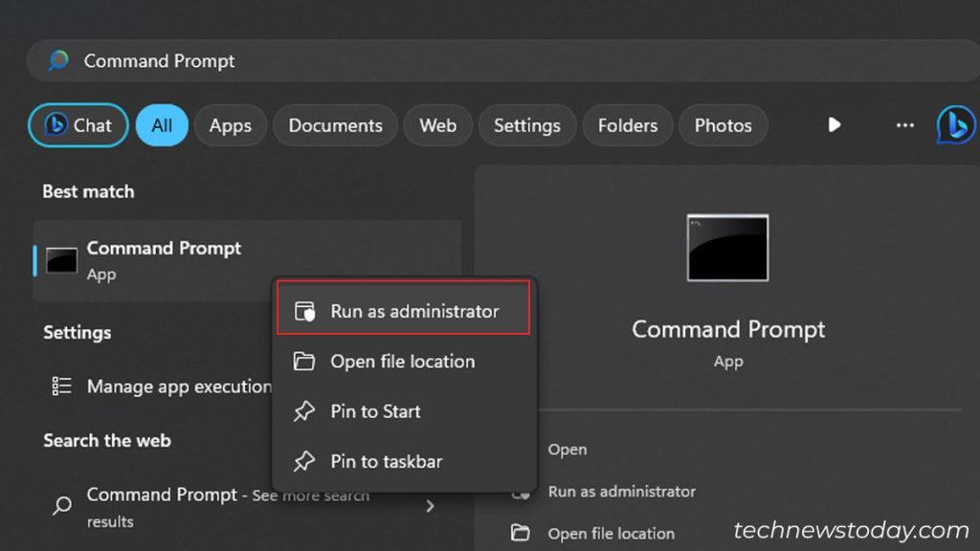This screenshot has height=551, width=980.
Task: Expand the Command Prompt web search chevron
Action: pyautogui.click(x=431, y=506)
